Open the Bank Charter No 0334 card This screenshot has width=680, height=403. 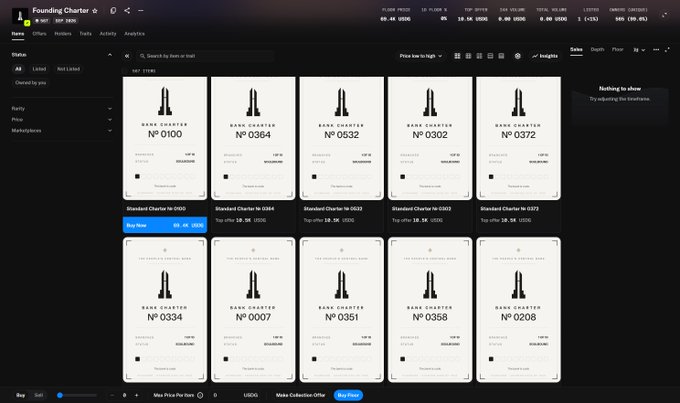pos(165,310)
